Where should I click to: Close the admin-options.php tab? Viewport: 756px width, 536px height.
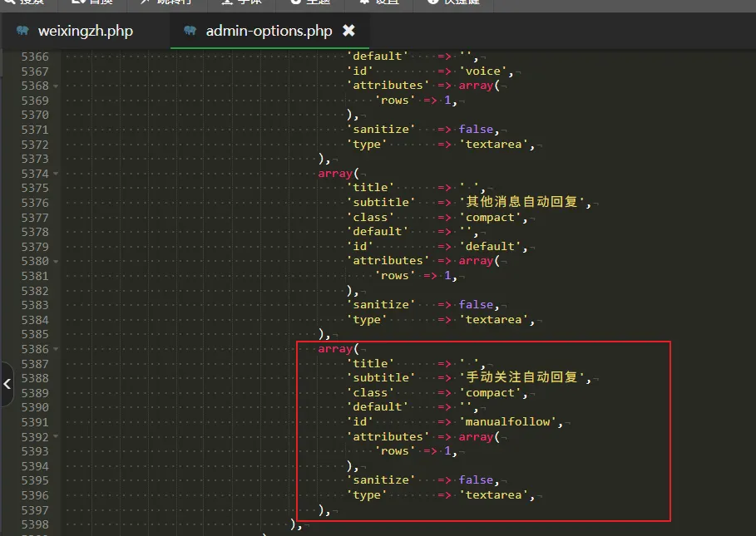pos(348,31)
